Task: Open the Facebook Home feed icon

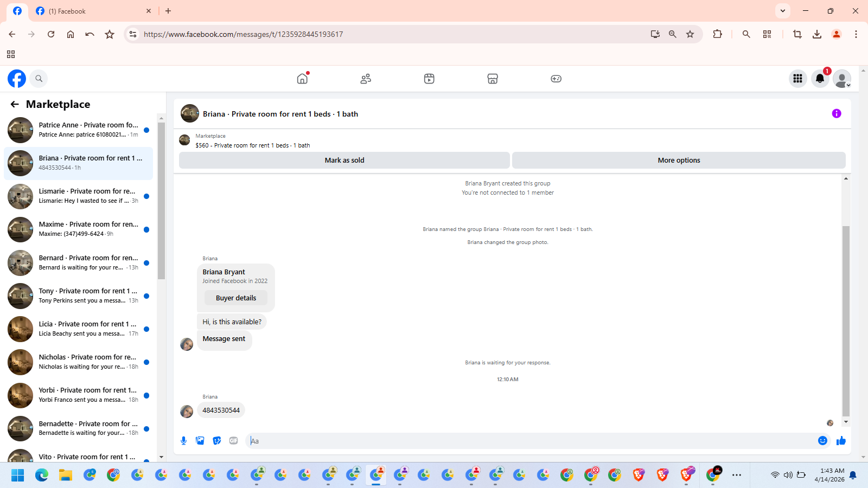Action: (302, 79)
